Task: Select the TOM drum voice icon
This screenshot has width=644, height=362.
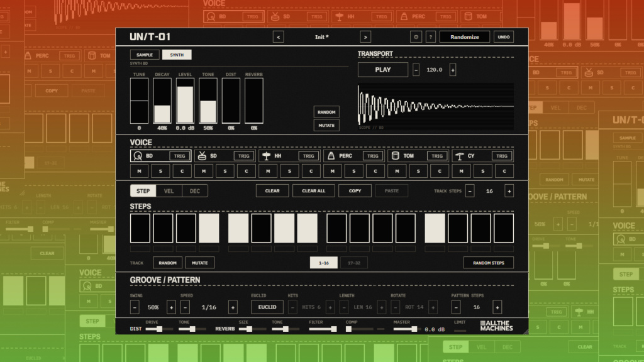Action: tap(395, 156)
